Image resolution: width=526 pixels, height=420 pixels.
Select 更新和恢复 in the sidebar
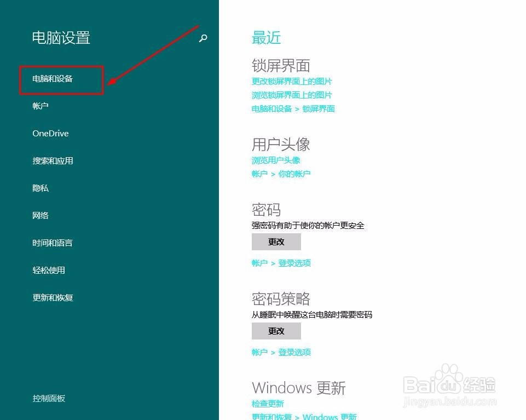click(x=53, y=297)
